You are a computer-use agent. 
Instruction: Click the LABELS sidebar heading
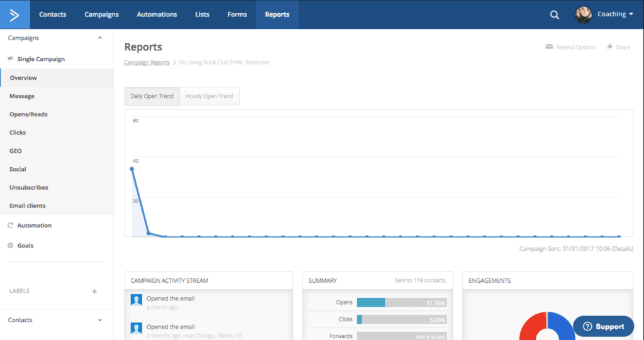pyautogui.click(x=19, y=291)
